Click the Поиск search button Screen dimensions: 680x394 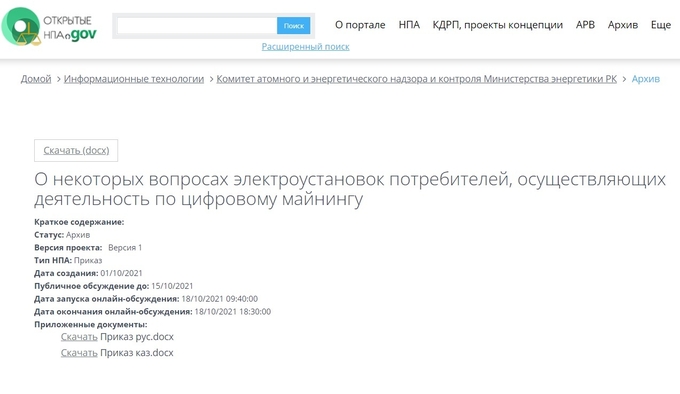294,26
